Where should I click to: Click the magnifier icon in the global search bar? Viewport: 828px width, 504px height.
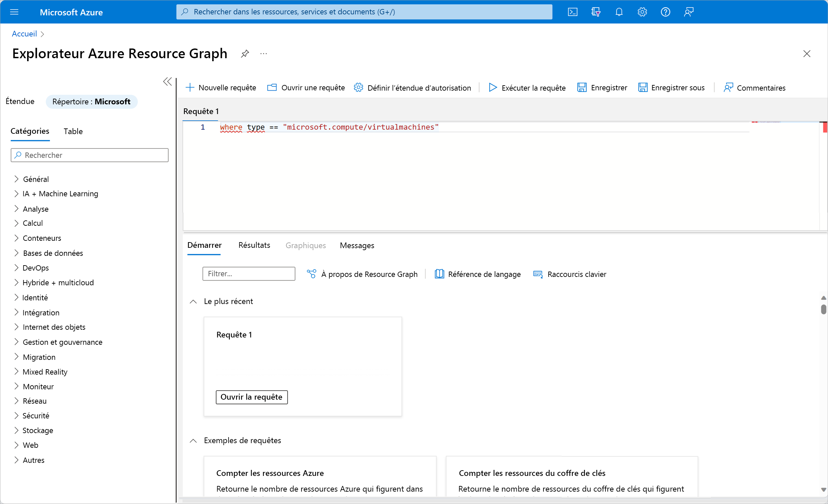point(185,12)
